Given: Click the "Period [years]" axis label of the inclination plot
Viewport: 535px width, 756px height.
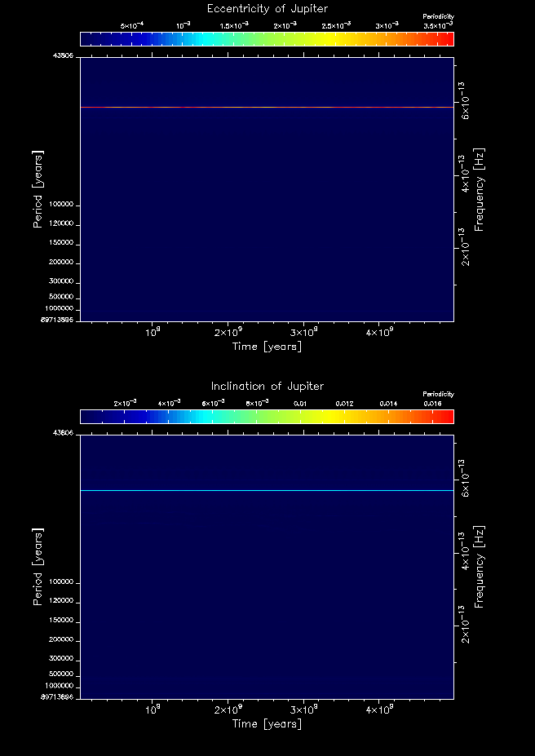Looking at the screenshot, I should [38, 566].
